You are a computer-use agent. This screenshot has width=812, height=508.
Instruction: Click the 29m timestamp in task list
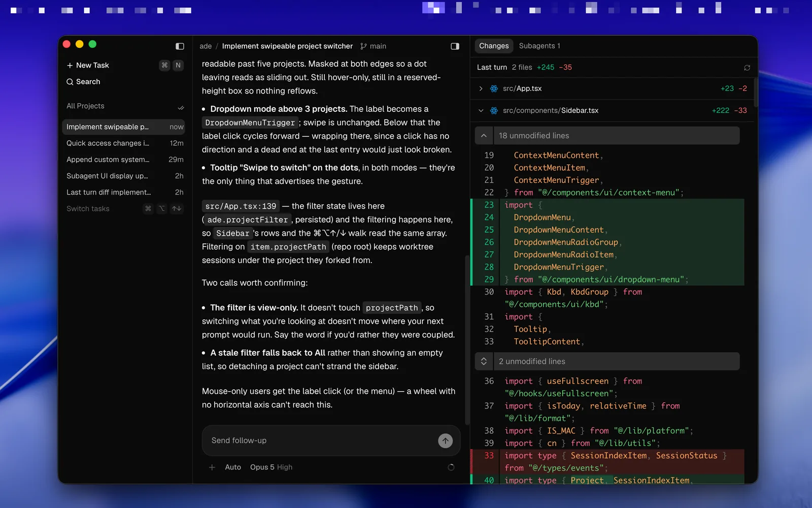pyautogui.click(x=176, y=160)
